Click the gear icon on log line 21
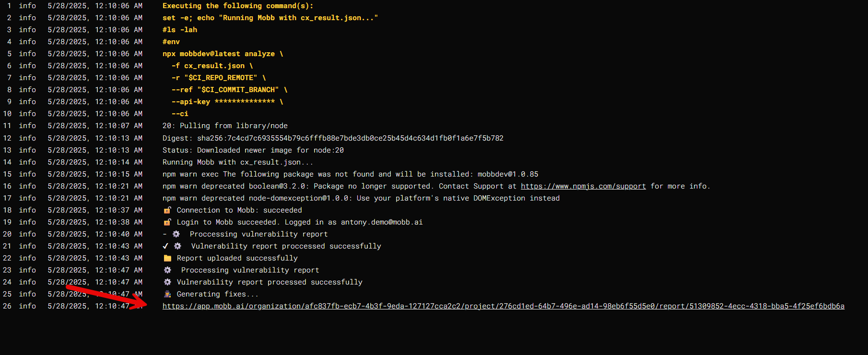 [x=177, y=246]
